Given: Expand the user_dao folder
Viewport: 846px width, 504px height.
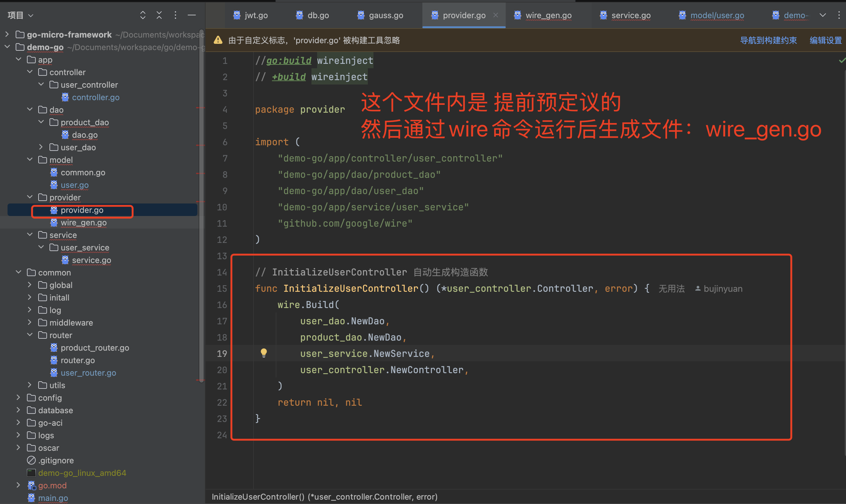Looking at the screenshot, I should pyautogui.click(x=41, y=147).
